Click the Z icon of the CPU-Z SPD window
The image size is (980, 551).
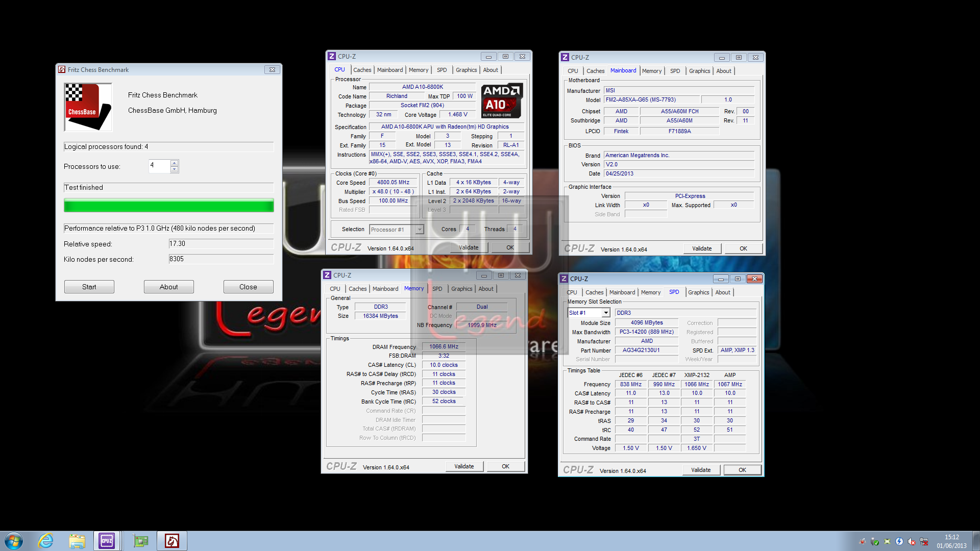point(564,279)
